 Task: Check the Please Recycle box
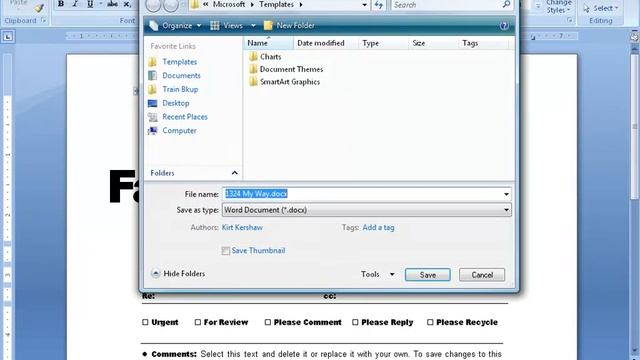(x=430, y=322)
